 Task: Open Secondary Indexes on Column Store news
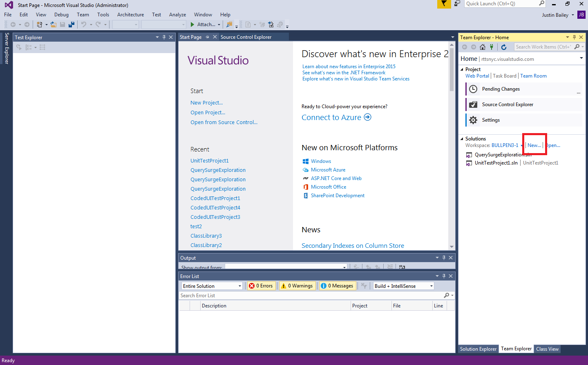353,246
